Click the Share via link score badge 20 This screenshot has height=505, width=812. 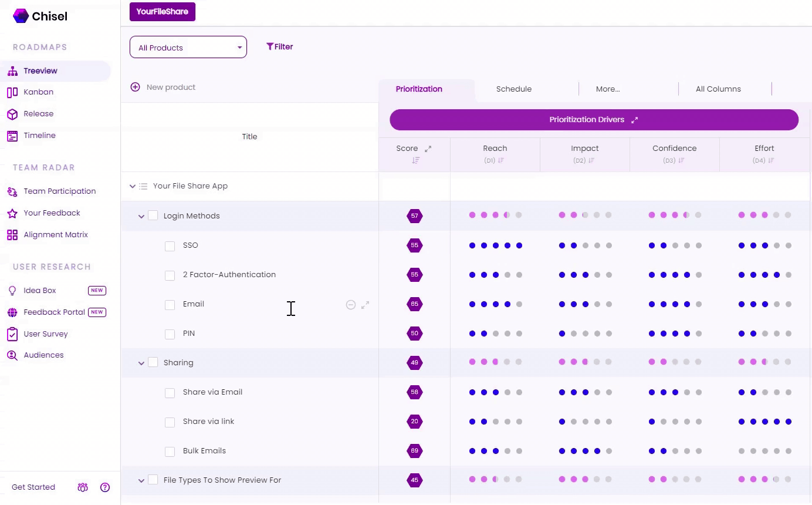[415, 422]
